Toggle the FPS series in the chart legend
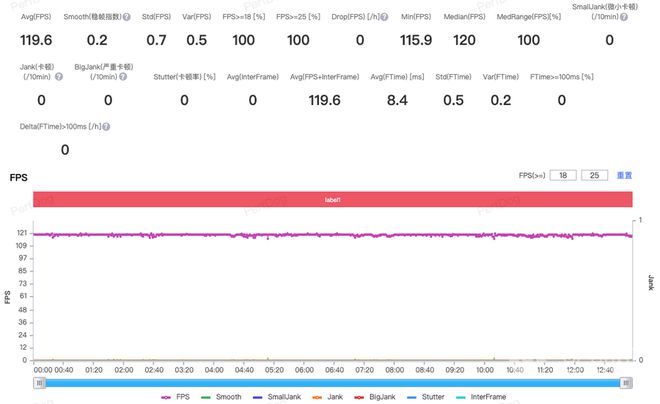 pos(174,396)
